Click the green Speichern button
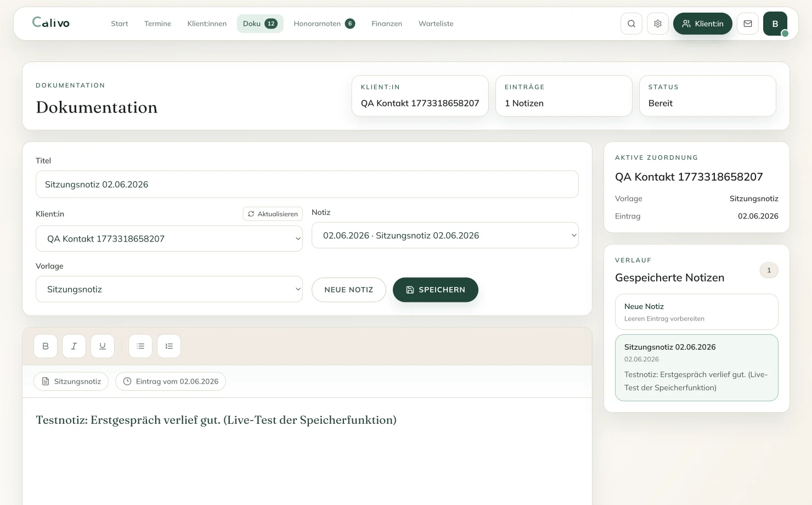Screen dimensions: 812x505 [x=436, y=290]
